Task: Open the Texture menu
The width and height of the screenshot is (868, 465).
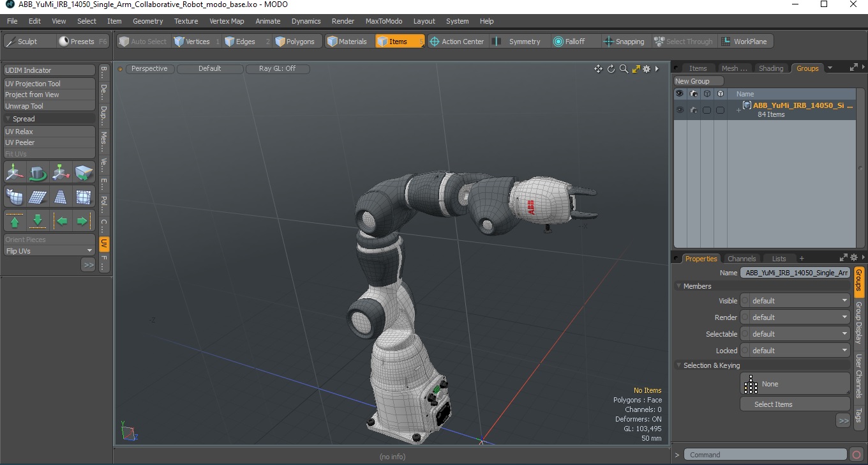Action: click(x=186, y=21)
